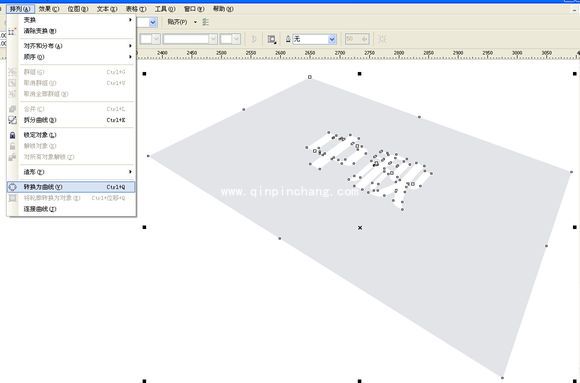580x383 pixels.
Task: Select the left corner node of grey plane
Action: [148, 156]
